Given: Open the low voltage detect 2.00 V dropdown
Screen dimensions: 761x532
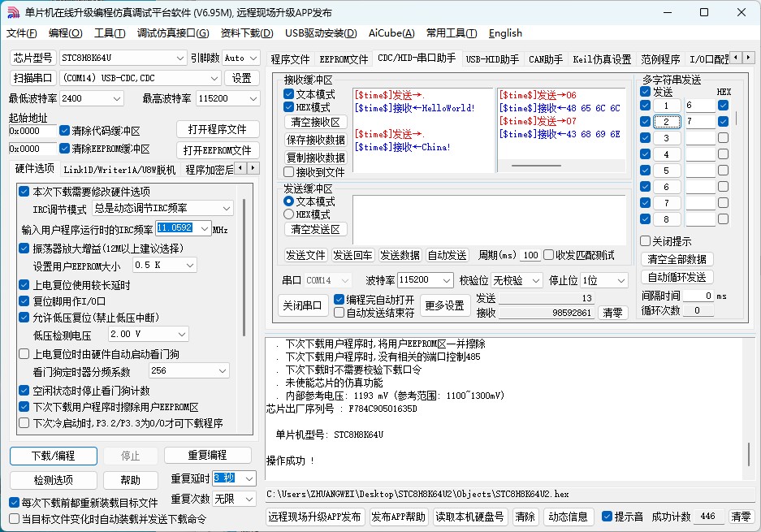Looking at the screenshot, I should point(181,334).
